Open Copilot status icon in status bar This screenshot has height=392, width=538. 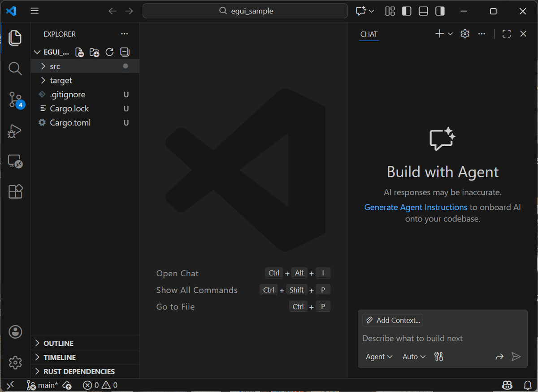pyautogui.click(x=507, y=385)
